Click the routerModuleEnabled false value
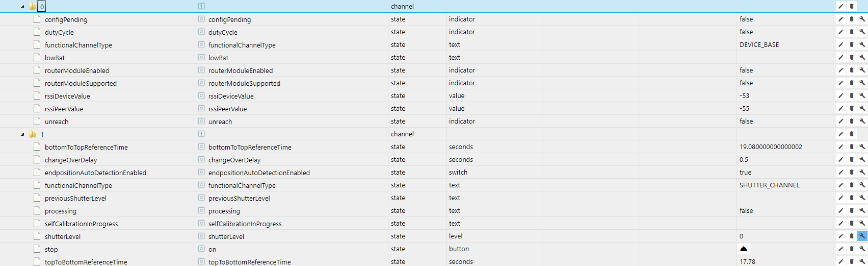868x266 pixels. pos(746,70)
